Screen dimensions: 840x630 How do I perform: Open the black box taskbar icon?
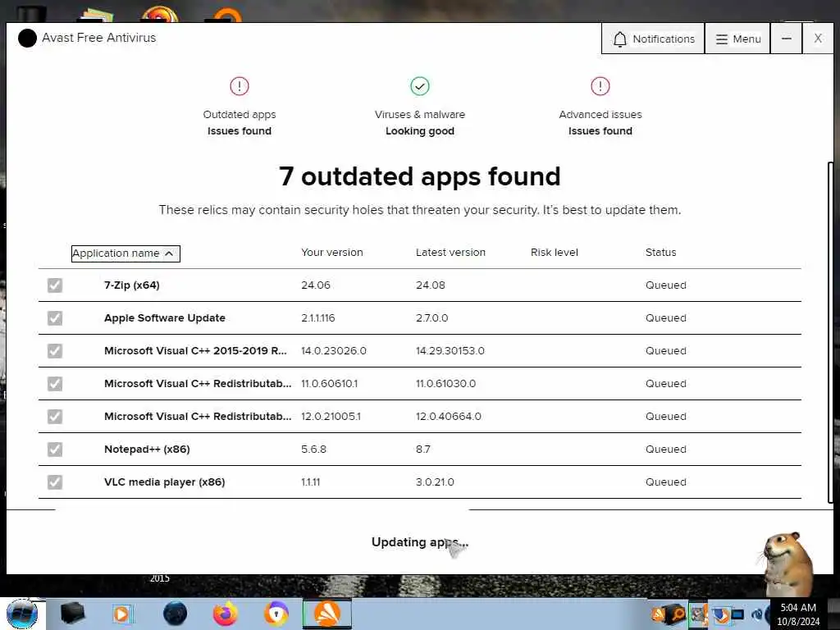click(72, 614)
